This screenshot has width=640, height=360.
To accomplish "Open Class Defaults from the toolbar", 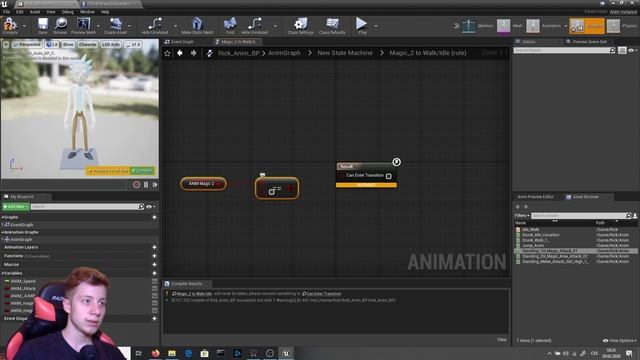I will (332, 25).
